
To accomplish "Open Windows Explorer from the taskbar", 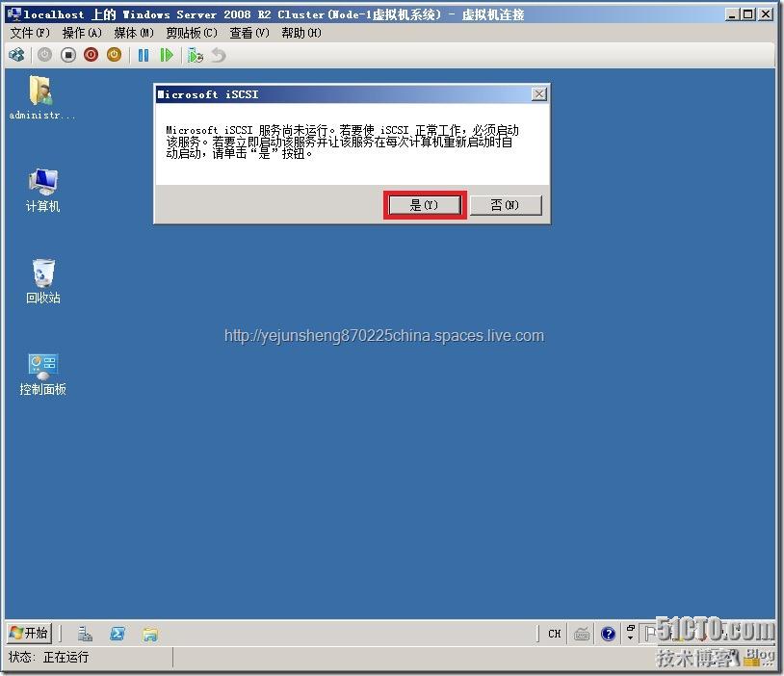I will 150,634.
